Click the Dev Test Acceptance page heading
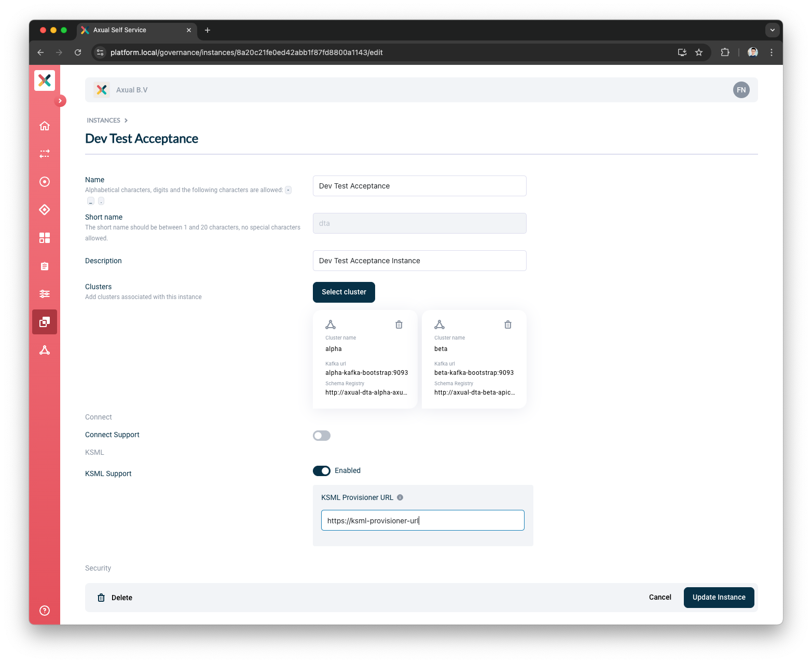Screen dimensions: 812x663 [x=142, y=139]
